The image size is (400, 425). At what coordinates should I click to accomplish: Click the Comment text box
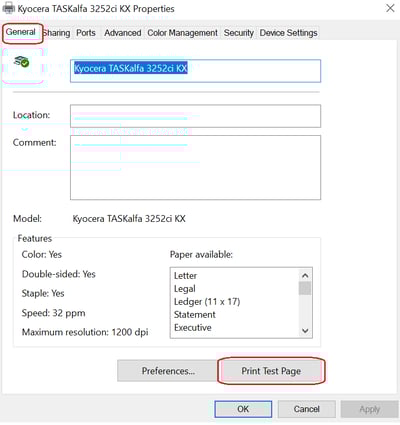tap(195, 167)
